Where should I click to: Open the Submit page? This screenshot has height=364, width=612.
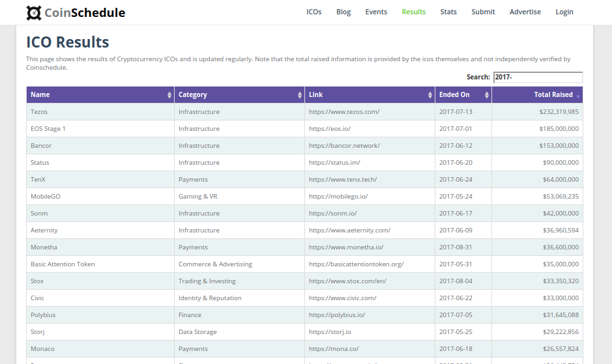coord(483,12)
